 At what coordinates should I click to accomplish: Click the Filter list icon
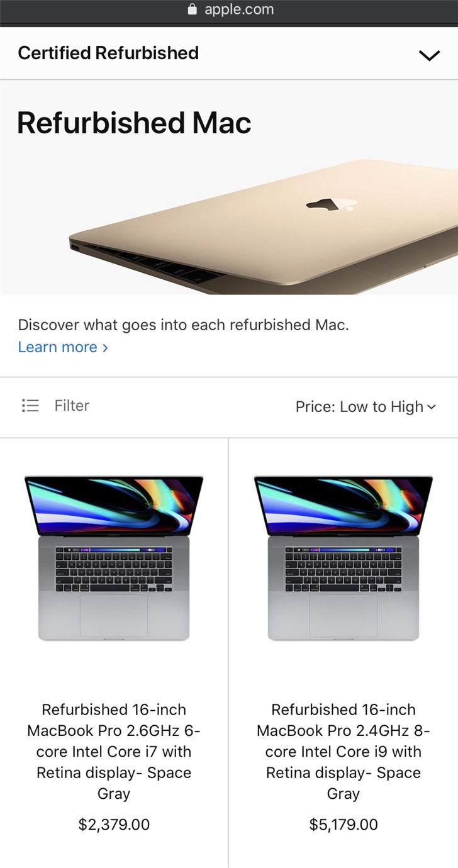30,406
